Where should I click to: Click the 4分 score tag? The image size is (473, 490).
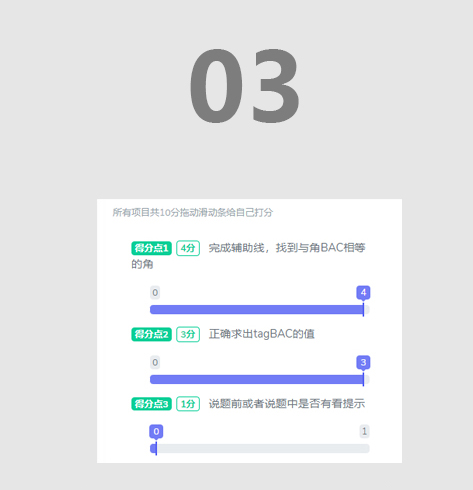point(188,248)
